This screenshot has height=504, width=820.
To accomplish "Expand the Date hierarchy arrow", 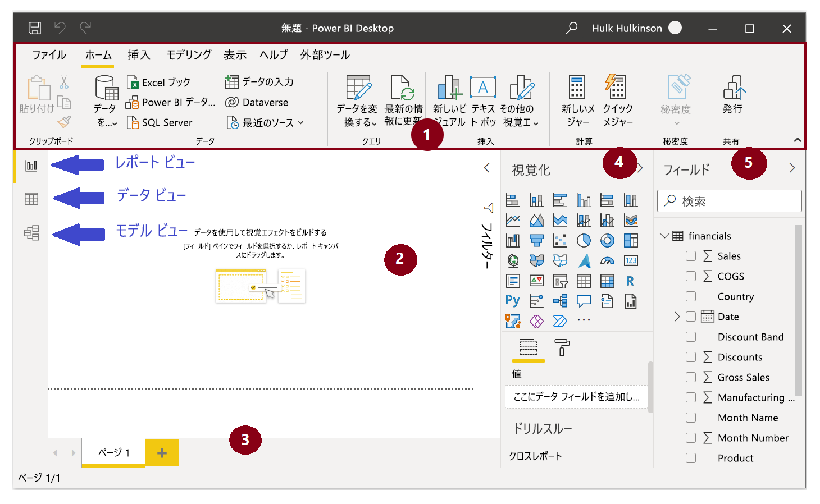I will point(677,317).
